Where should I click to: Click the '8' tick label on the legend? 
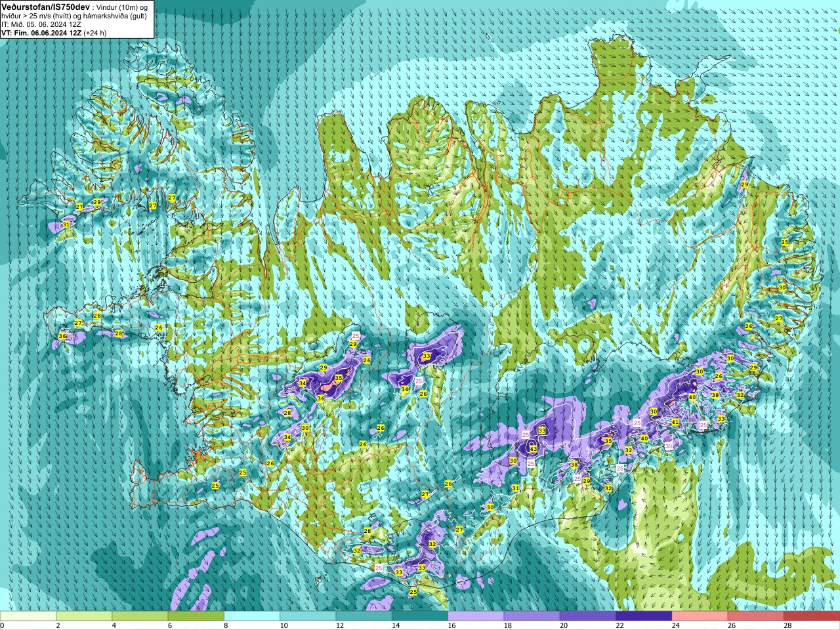click(x=226, y=625)
